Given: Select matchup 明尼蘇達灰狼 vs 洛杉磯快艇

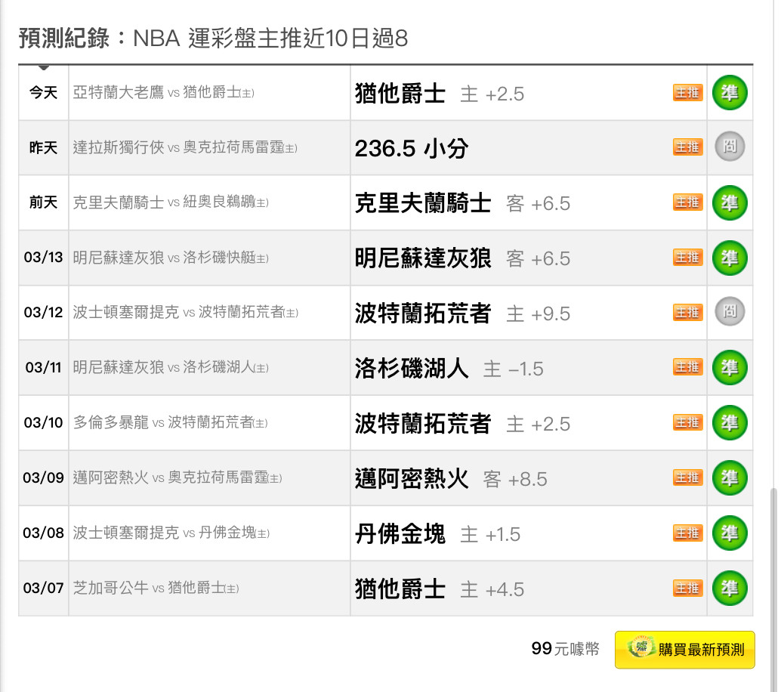Looking at the screenshot, I should pos(171,258).
